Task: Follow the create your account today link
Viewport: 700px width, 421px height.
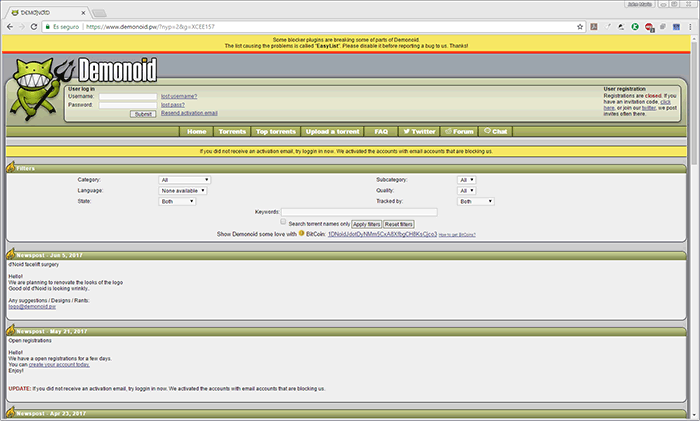Action: click(59, 365)
